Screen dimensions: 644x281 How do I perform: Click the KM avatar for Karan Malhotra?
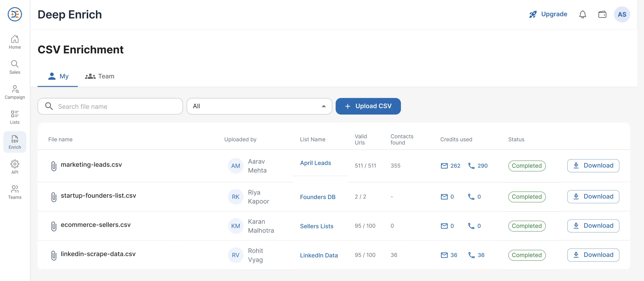pos(235,226)
